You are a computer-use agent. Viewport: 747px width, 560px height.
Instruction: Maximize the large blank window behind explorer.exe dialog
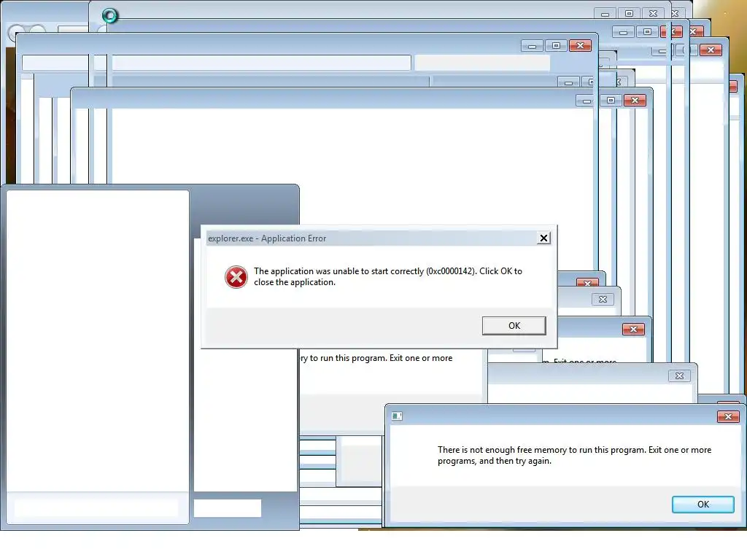coord(611,101)
